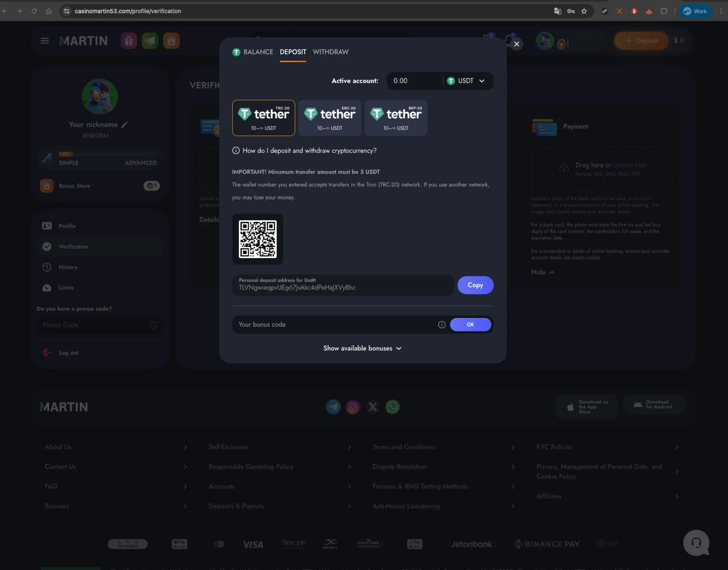
Task: Open the header user avatar
Action: pos(545,41)
